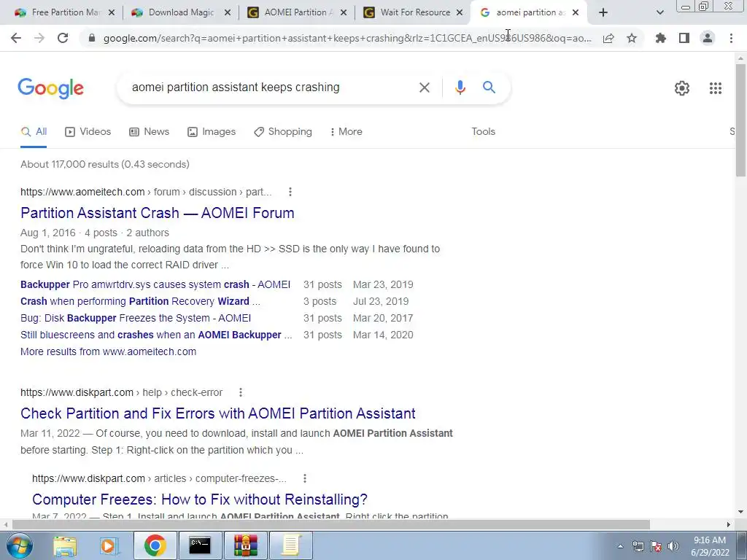
Task: Select the Images search filter
Action: tap(212, 132)
